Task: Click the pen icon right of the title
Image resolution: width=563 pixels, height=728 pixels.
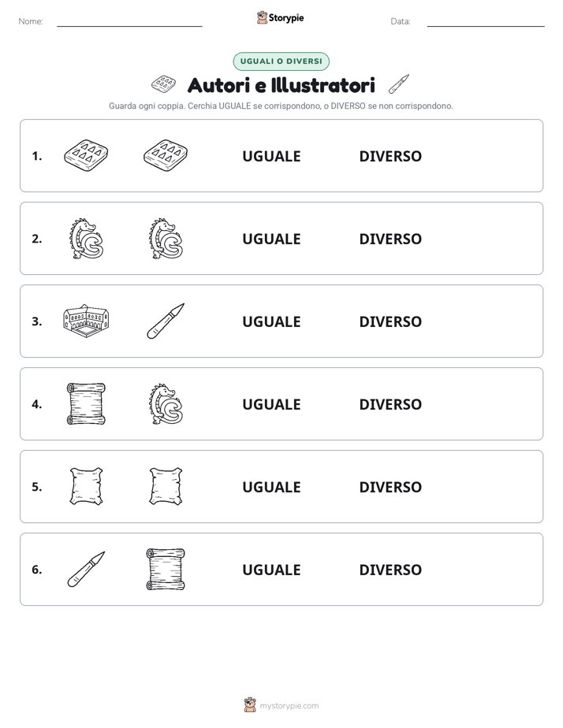Action: 399,84
